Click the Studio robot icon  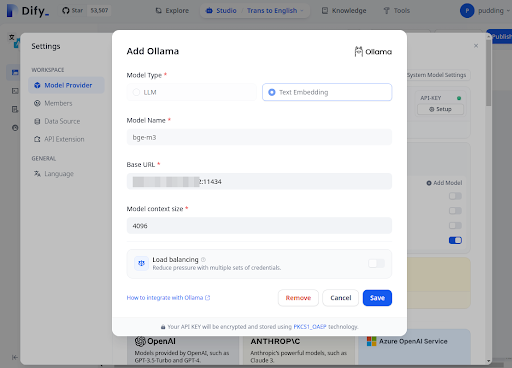(x=209, y=11)
